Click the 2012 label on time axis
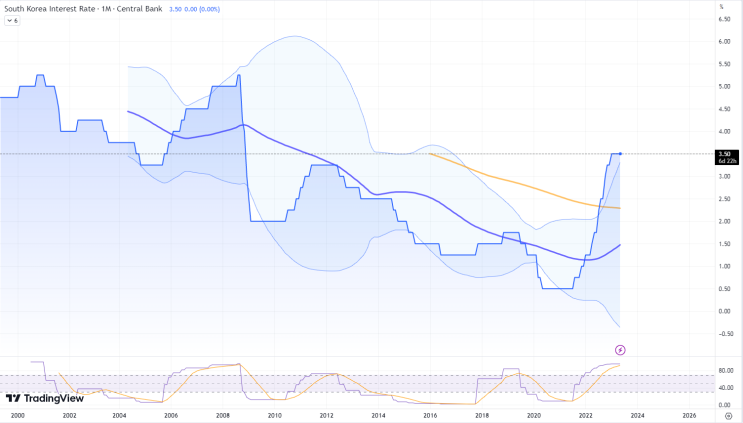The image size is (743, 423). click(326, 415)
